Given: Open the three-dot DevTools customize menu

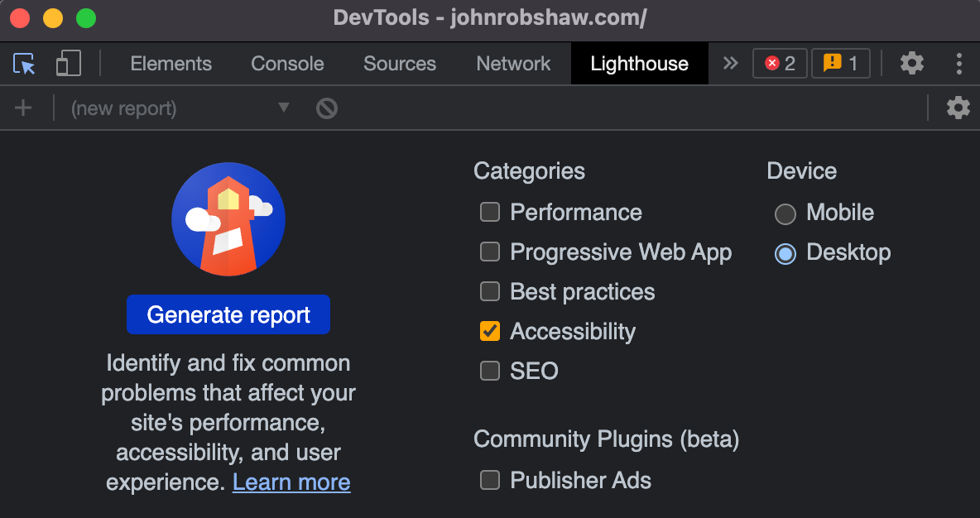Looking at the screenshot, I should click(958, 64).
